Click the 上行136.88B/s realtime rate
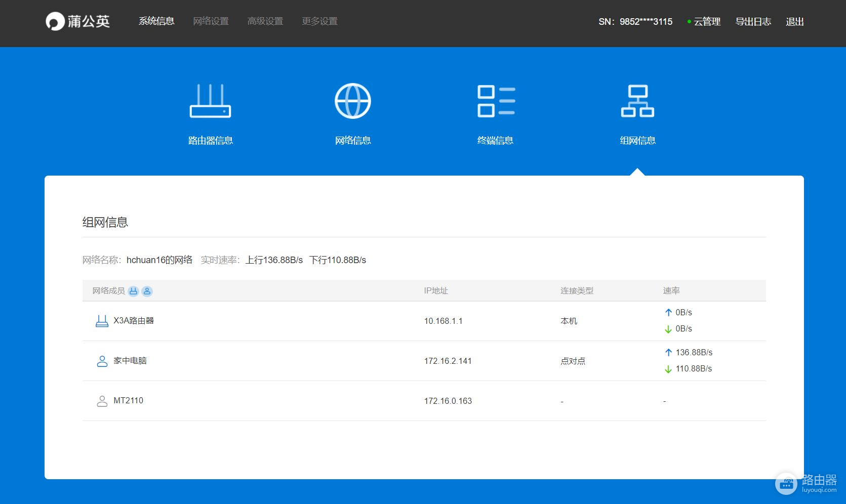 coord(274,260)
